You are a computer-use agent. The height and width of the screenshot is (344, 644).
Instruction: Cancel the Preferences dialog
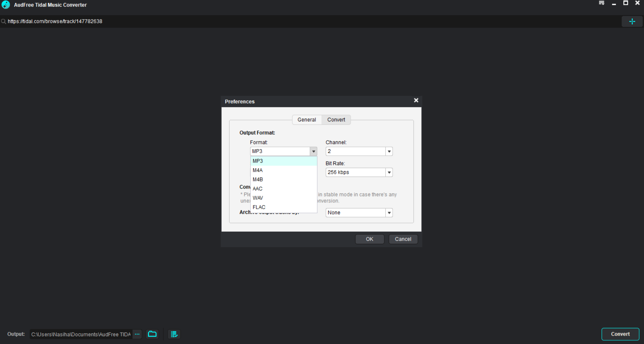click(x=403, y=239)
